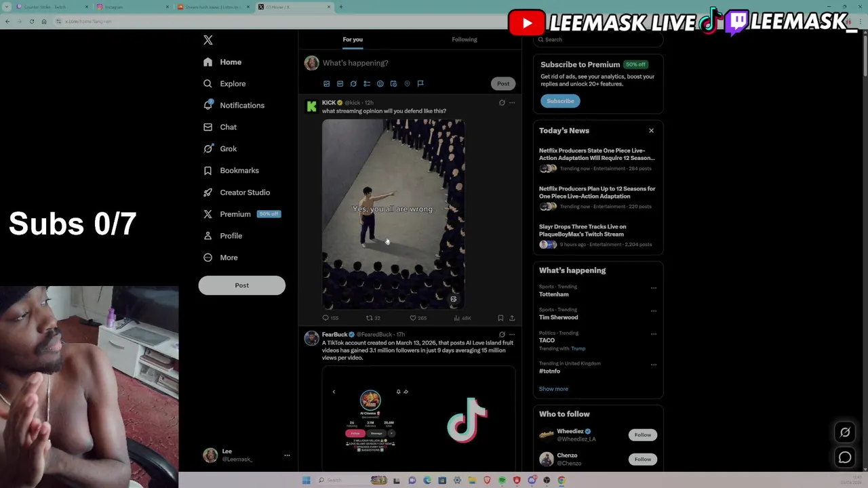
Task: Add a poll in the composer
Action: (x=367, y=83)
